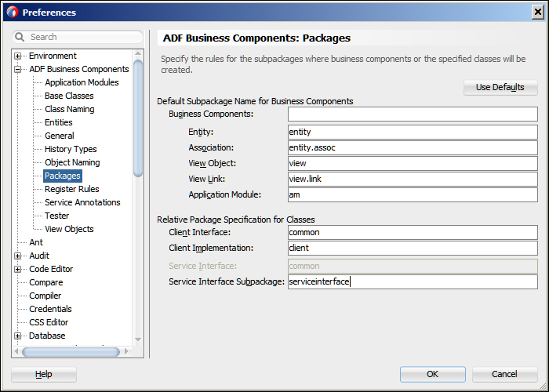
Task: Select the Code Editor label
Action: click(51, 269)
